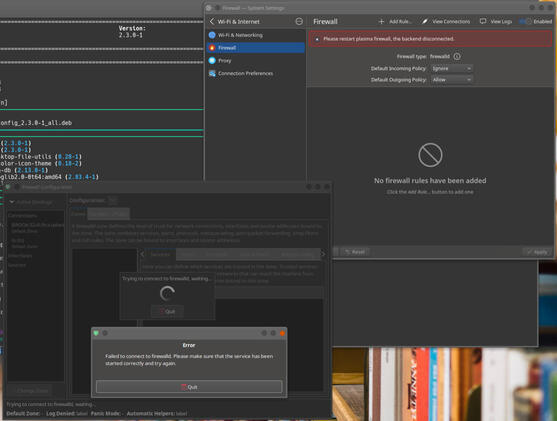The height and width of the screenshot is (421, 557).
Task: Click the right arrow to reveal more zone tabs
Action: 323,254
